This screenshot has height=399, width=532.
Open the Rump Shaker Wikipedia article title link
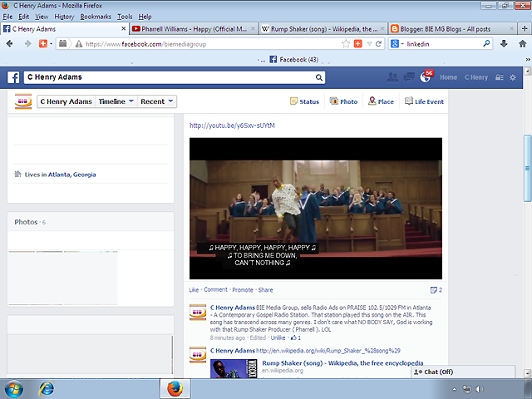(x=342, y=363)
